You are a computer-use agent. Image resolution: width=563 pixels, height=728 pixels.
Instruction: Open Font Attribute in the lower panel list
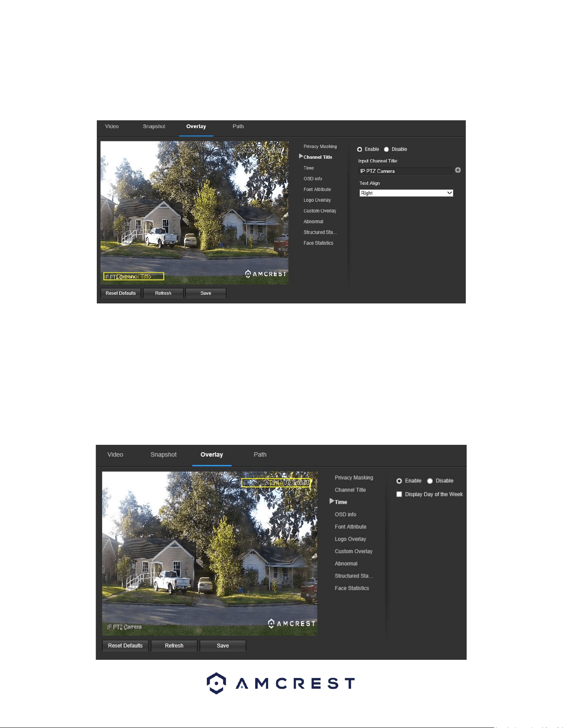tap(351, 527)
